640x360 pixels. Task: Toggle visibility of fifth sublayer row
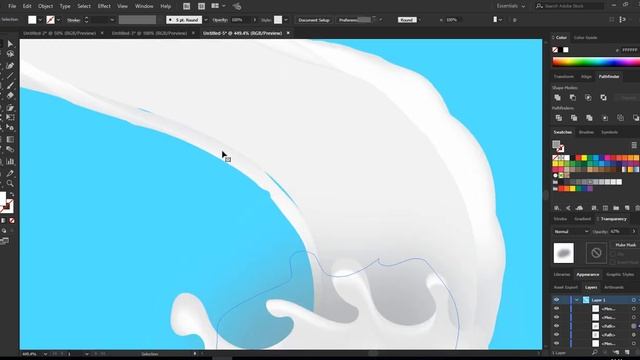click(x=556, y=343)
